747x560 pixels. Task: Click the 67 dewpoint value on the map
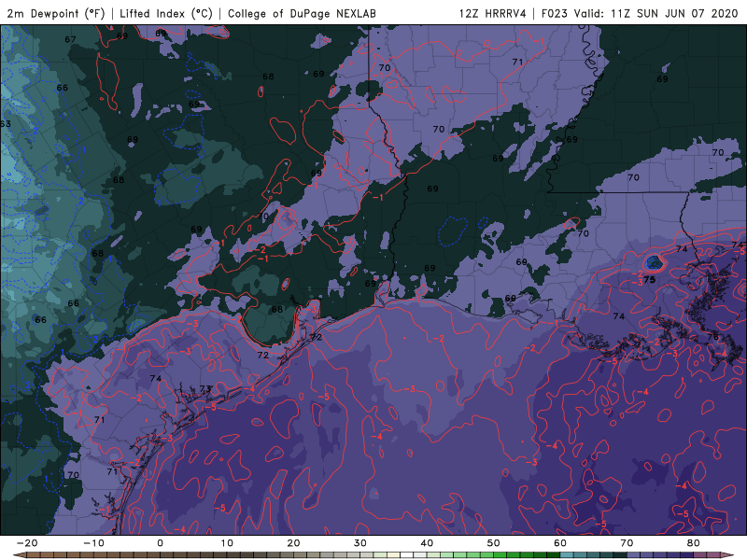click(70, 39)
